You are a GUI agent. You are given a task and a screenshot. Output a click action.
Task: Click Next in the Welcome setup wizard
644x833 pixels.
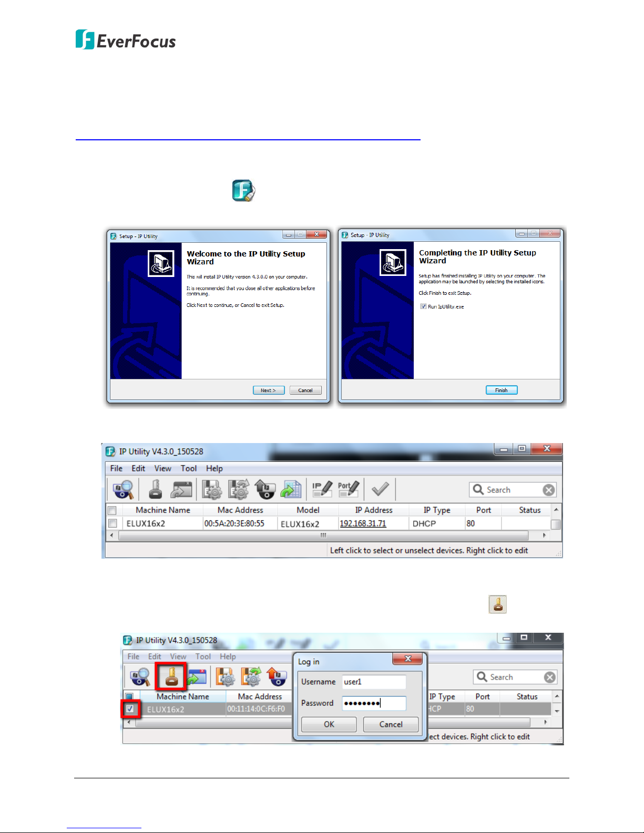click(x=268, y=390)
